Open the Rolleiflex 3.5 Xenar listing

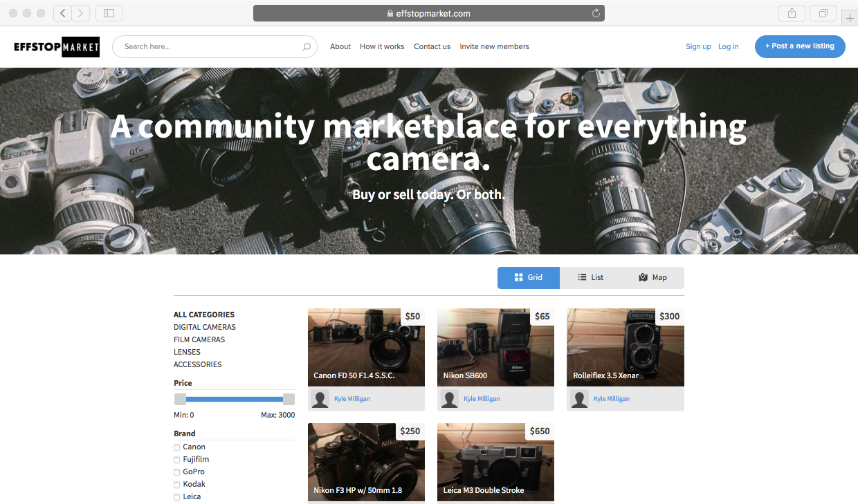pyautogui.click(x=626, y=347)
